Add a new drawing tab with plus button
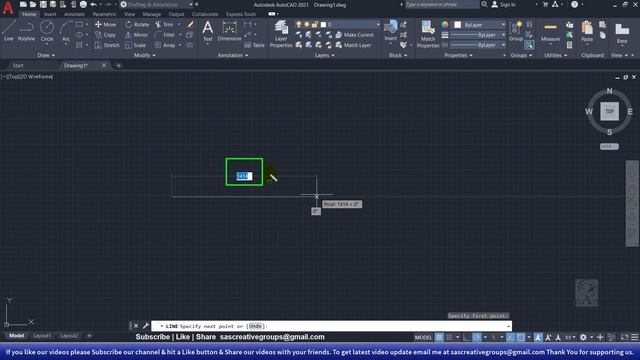 (118, 65)
